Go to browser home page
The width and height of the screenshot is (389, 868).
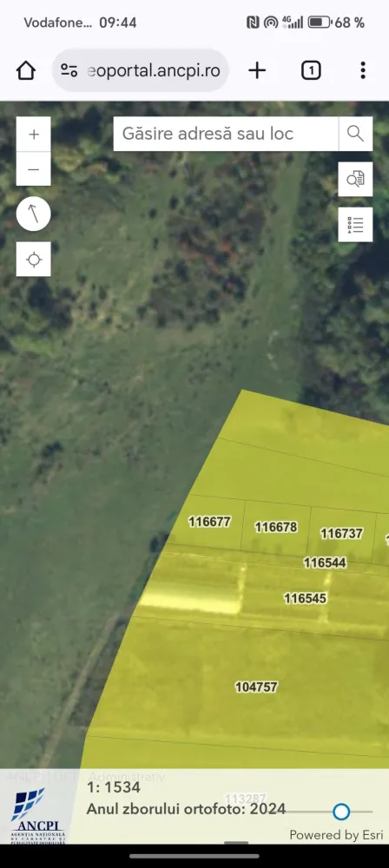[x=26, y=70]
